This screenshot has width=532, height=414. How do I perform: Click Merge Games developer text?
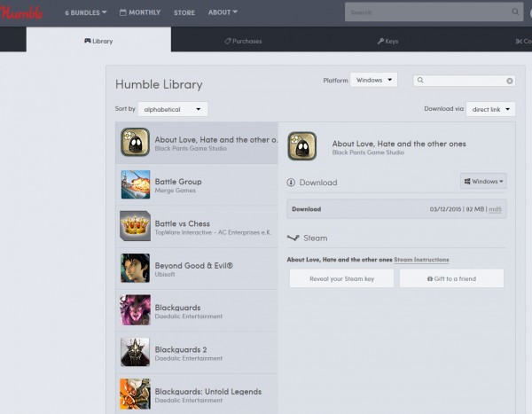pos(175,191)
